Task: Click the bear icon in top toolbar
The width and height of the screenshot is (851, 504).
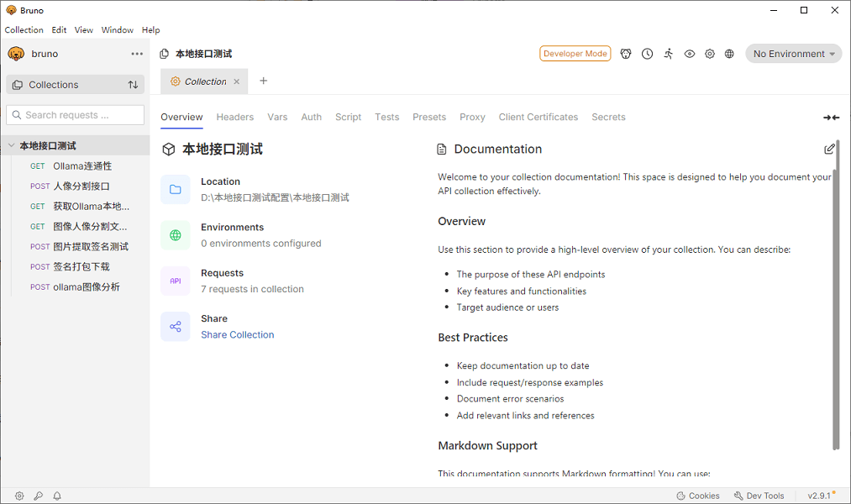Action: [626, 54]
